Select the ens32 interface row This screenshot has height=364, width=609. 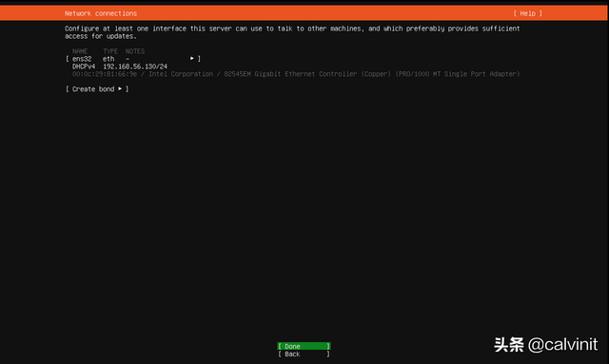click(133, 59)
